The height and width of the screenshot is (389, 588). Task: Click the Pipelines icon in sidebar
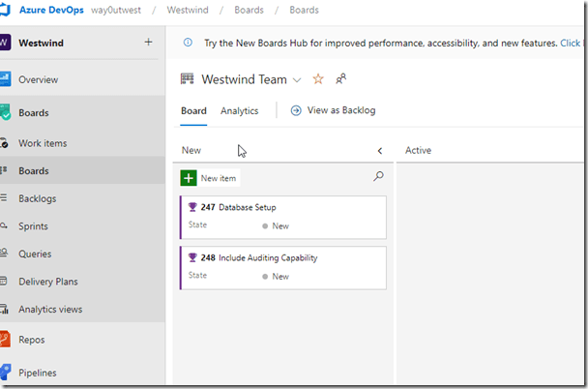[x=5, y=373]
